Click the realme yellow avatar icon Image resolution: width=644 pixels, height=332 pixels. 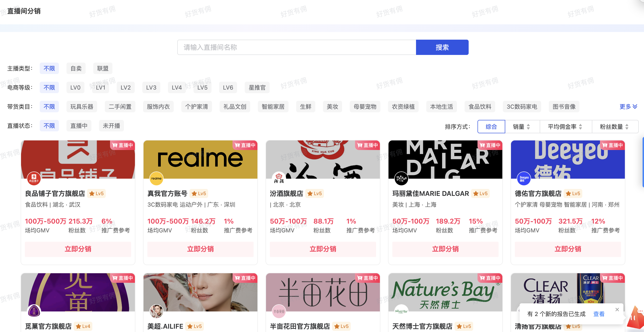pyautogui.click(x=156, y=178)
